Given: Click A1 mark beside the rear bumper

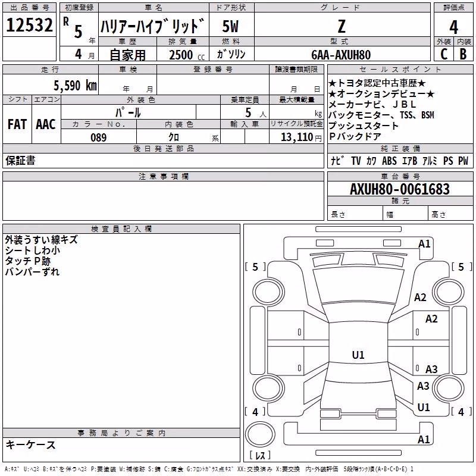Looking at the screenshot, I should click(x=424, y=439).
